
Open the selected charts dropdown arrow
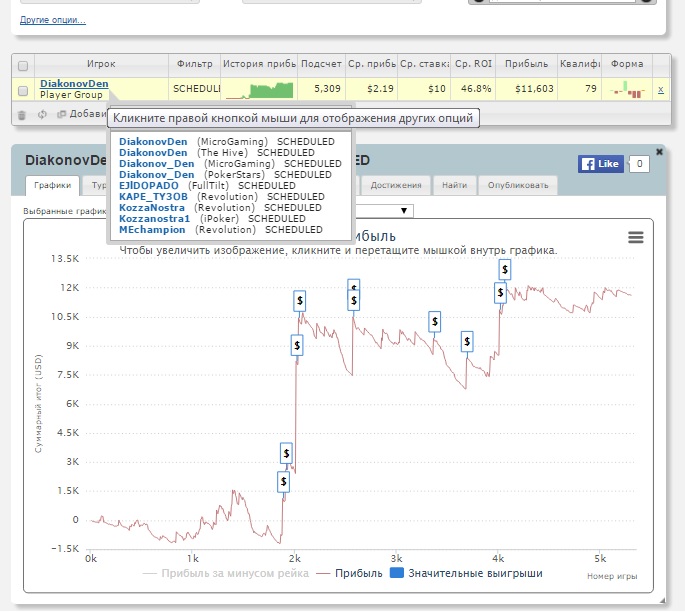coord(404,211)
